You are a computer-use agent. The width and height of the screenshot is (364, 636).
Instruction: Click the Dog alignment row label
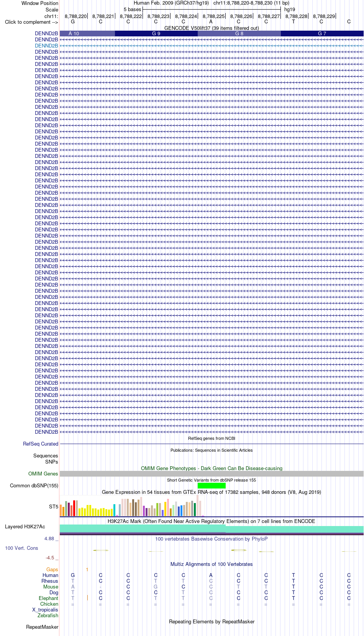(54, 592)
